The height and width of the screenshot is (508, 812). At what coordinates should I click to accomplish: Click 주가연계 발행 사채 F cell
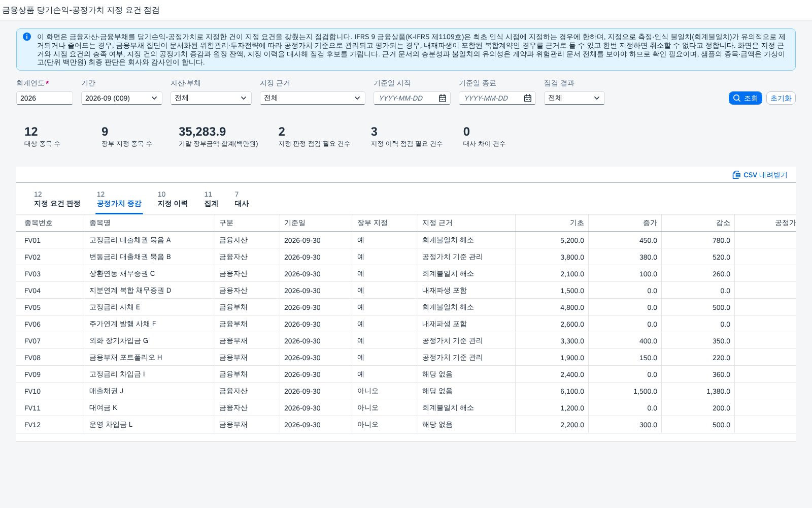click(x=150, y=324)
